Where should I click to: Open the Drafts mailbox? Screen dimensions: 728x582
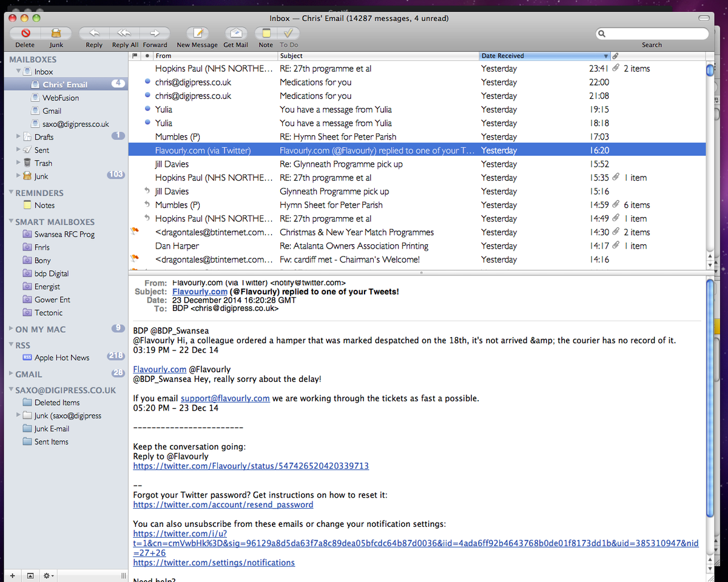point(44,137)
